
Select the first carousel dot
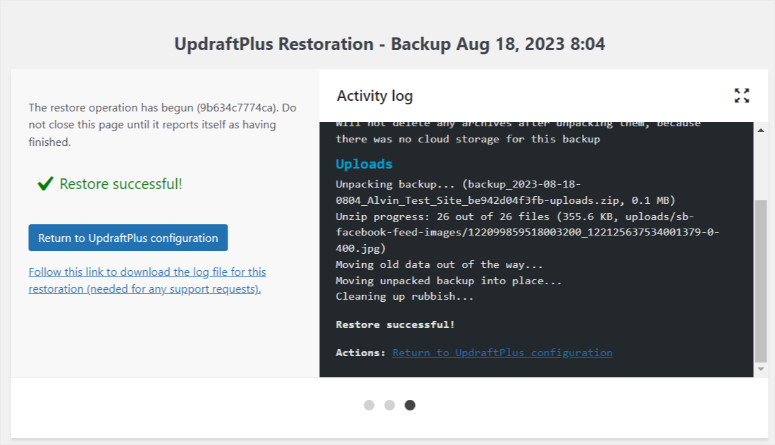(369, 405)
